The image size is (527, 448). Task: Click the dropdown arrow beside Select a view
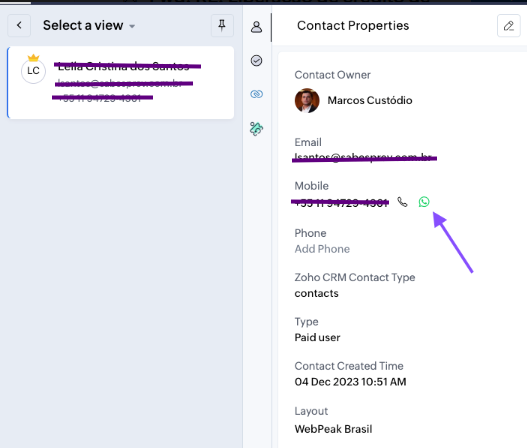pos(132,26)
